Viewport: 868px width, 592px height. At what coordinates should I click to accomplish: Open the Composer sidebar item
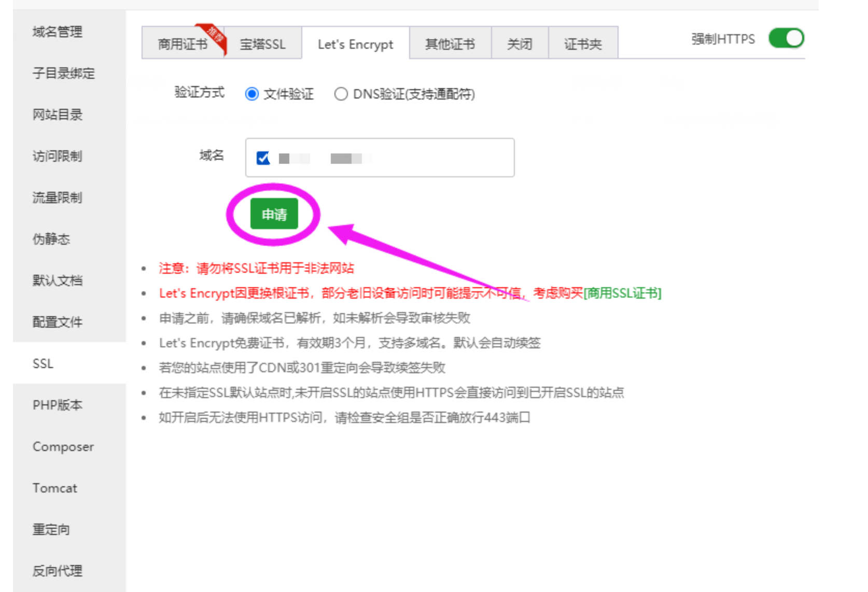[x=69, y=446]
